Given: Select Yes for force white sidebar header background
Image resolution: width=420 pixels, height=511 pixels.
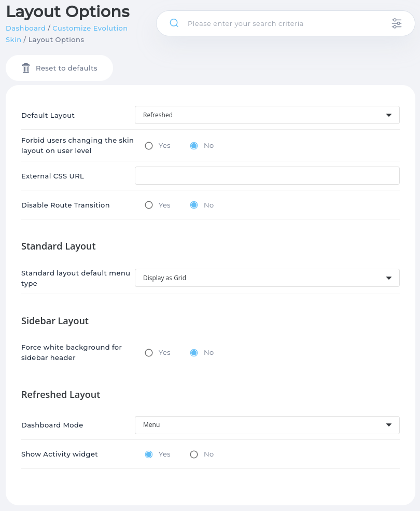Looking at the screenshot, I should tap(149, 352).
